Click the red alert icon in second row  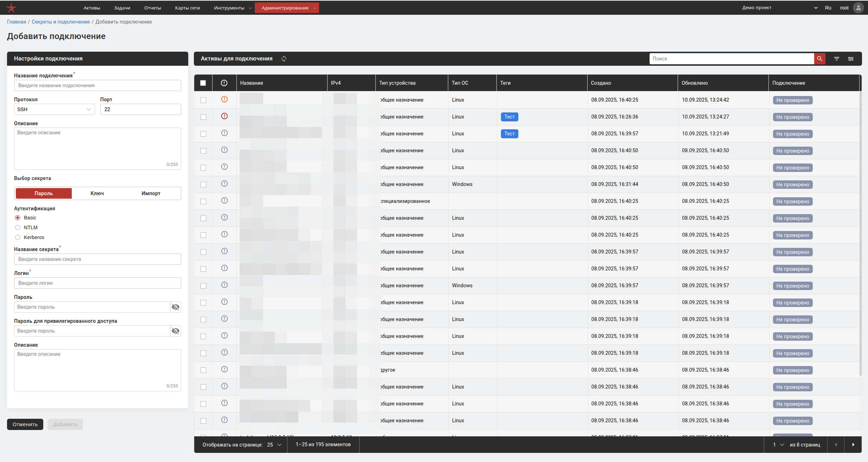(x=224, y=116)
